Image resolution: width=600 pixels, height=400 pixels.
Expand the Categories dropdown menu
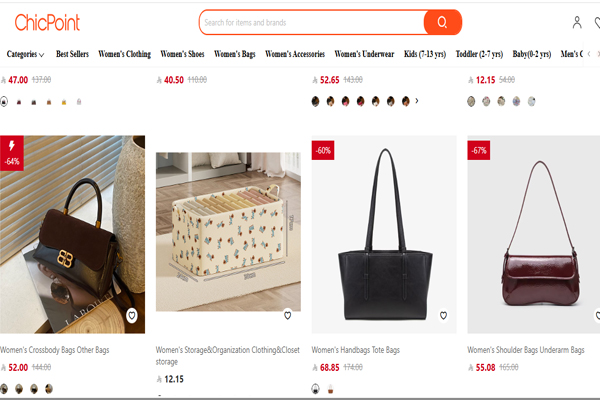[26, 54]
